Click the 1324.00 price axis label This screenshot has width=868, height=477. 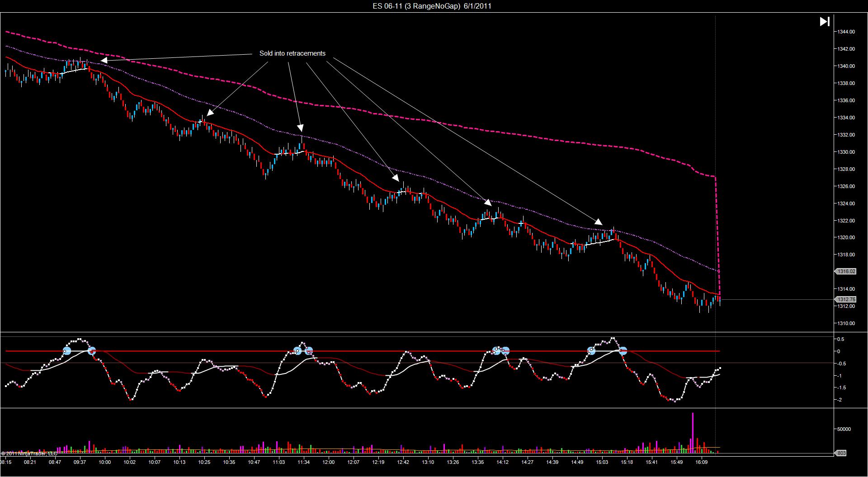click(x=846, y=203)
